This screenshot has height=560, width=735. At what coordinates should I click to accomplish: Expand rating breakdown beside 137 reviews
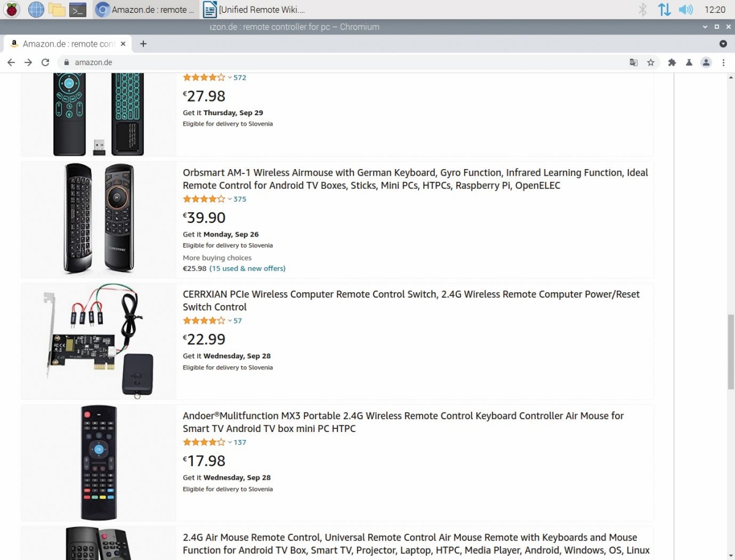(x=230, y=442)
